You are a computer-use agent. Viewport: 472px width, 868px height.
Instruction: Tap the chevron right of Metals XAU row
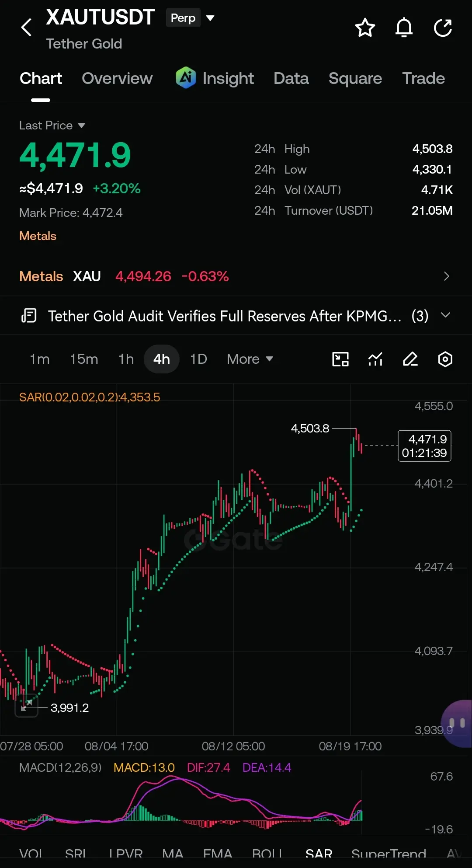point(446,276)
